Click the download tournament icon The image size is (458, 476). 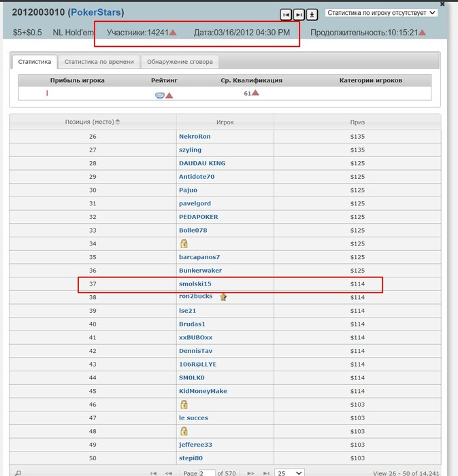[x=312, y=14]
